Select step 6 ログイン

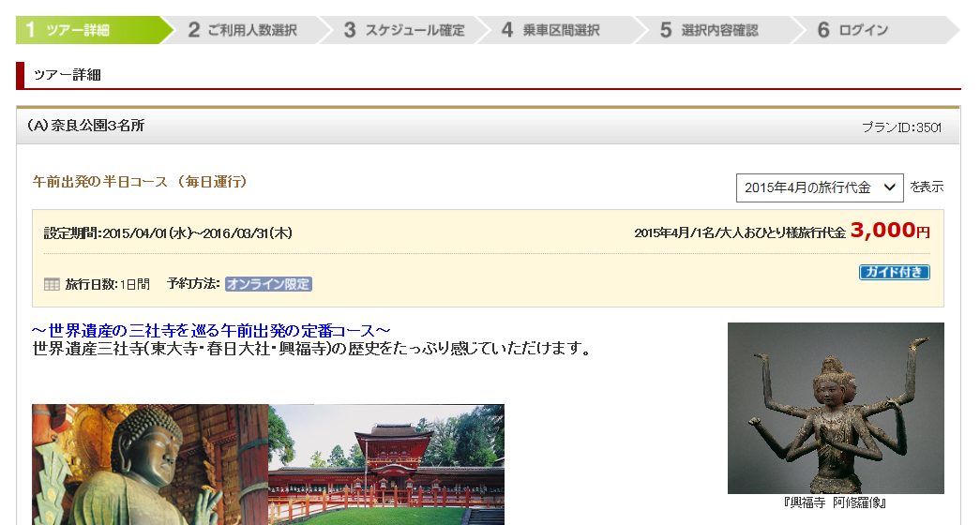[x=878, y=30]
